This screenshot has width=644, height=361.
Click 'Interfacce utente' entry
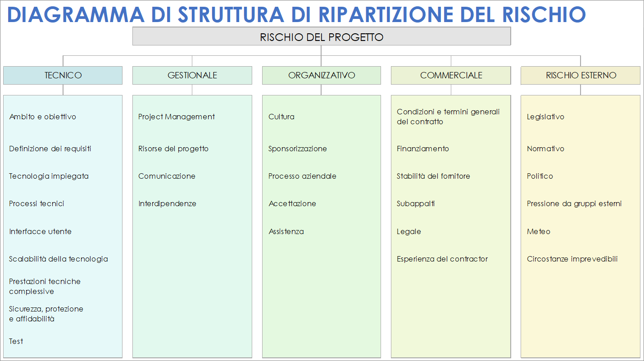pyautogui.click(x=40, y=231)
